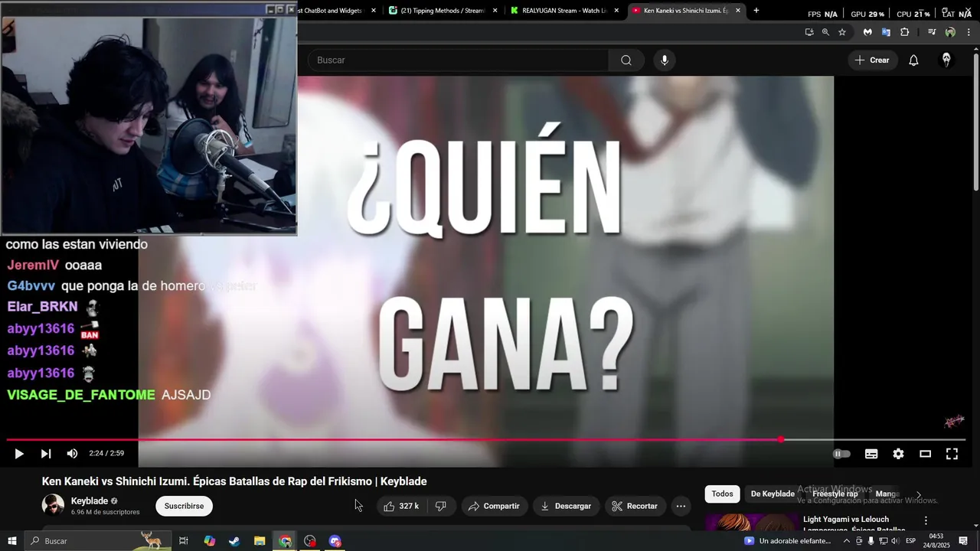980x551 pixels.
Task: Open the player settings gear
Action: tap(898, 454)
